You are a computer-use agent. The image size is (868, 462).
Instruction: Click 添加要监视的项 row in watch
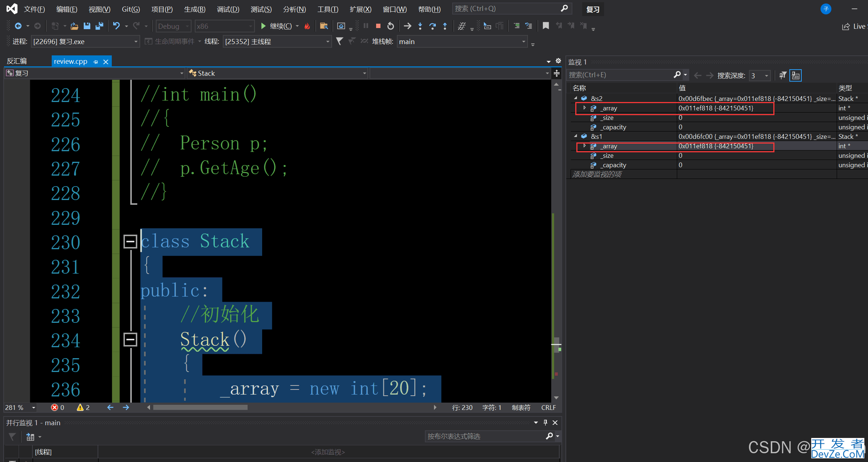pyautogui.click(x=597, y=174)
